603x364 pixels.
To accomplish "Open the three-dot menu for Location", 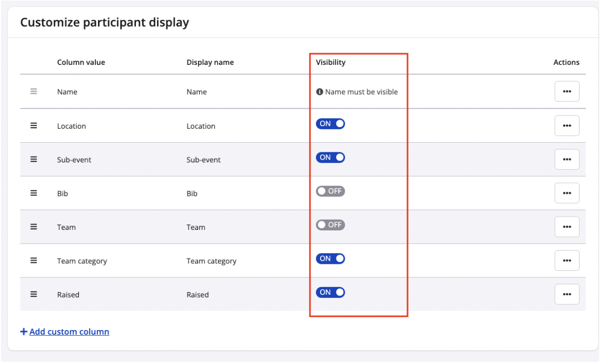I will (x=566, y=126).
